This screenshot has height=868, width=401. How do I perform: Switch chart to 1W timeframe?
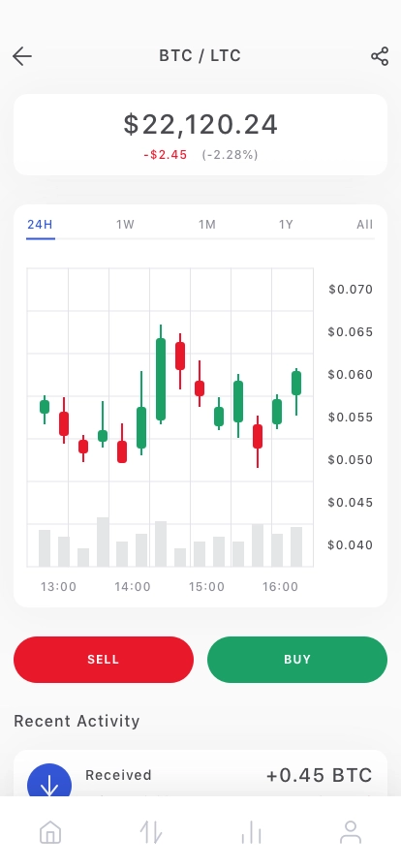[125, 224]
